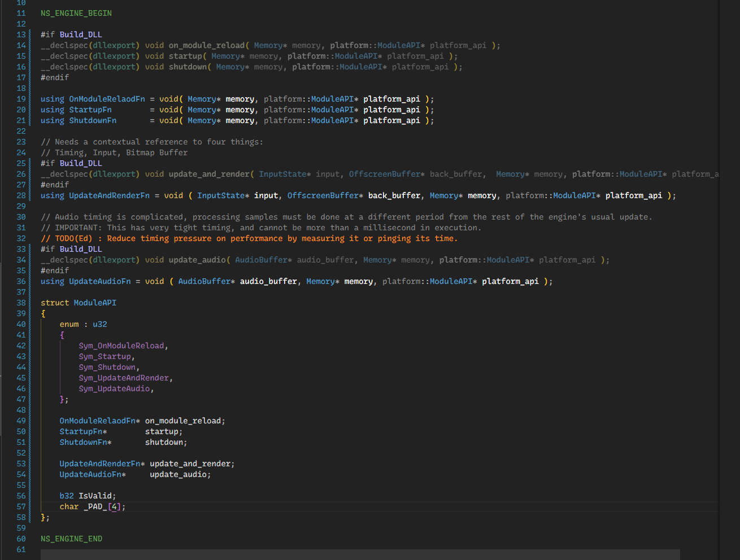
Task: Click the NS_ENGINE_BEGIN macro on line 11
Action: tap(76, 13)
